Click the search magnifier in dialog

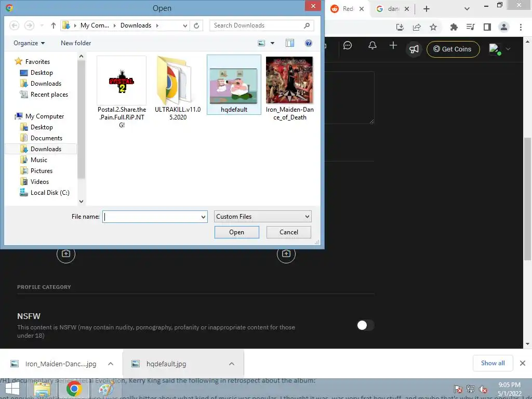coord(307,25)
